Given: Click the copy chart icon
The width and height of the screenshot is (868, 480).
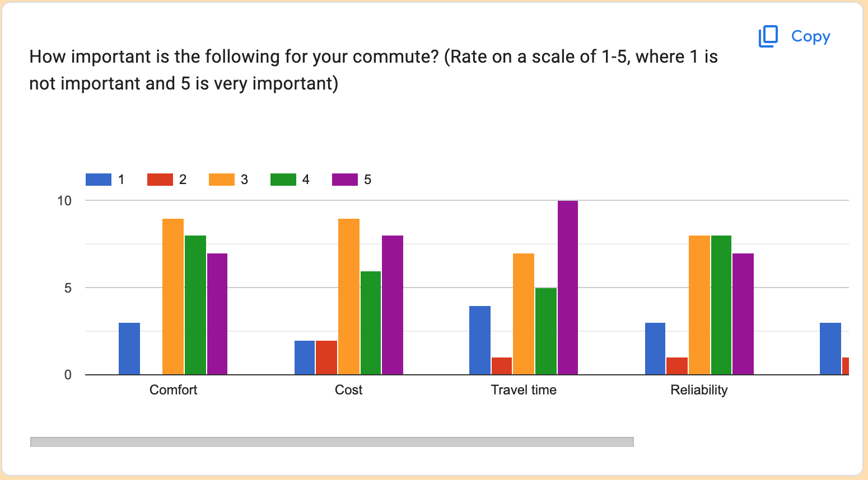Looking at the screenshot, I should click(768, 36).
